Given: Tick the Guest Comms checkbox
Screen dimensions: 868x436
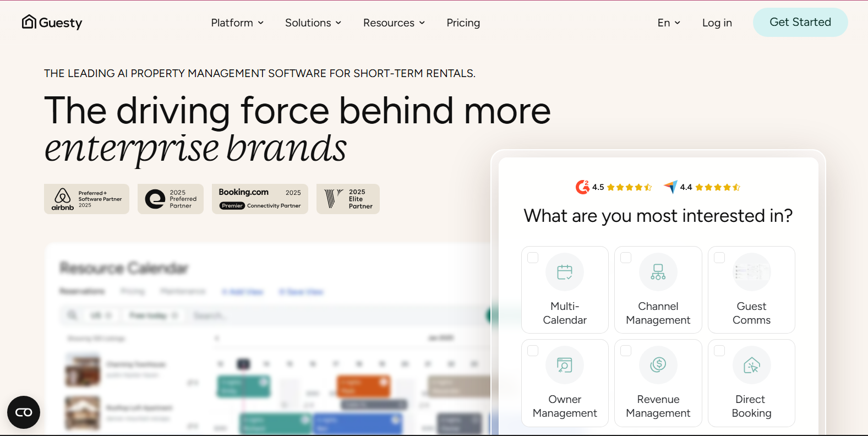Looking at the screenshot, I should pos(719,258).
